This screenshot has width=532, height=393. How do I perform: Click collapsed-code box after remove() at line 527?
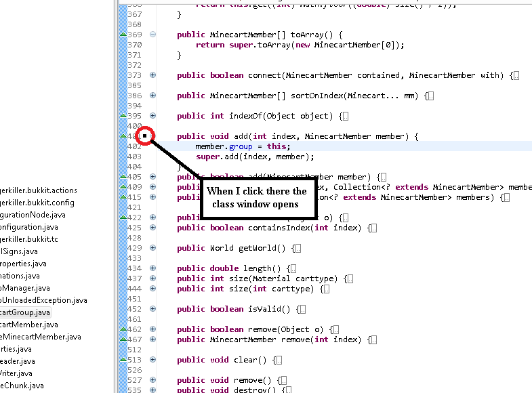pyautogui.click(x=283, y=381)
